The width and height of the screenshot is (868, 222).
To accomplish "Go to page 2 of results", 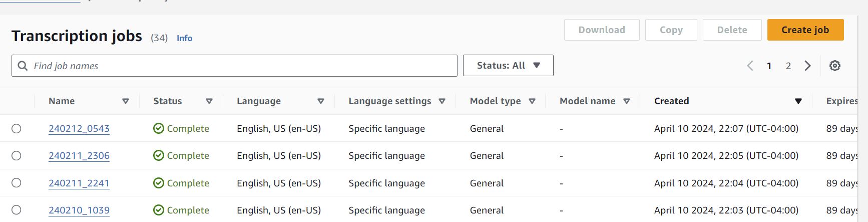I will (788, 66).
